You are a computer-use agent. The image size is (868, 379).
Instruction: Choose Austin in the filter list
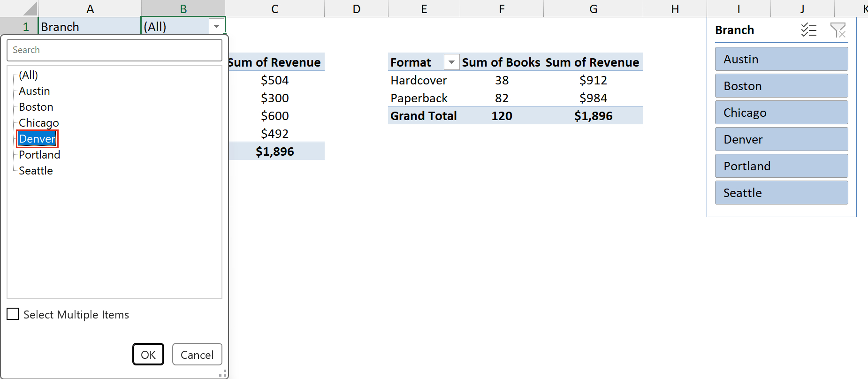click(x=34, y=91)
